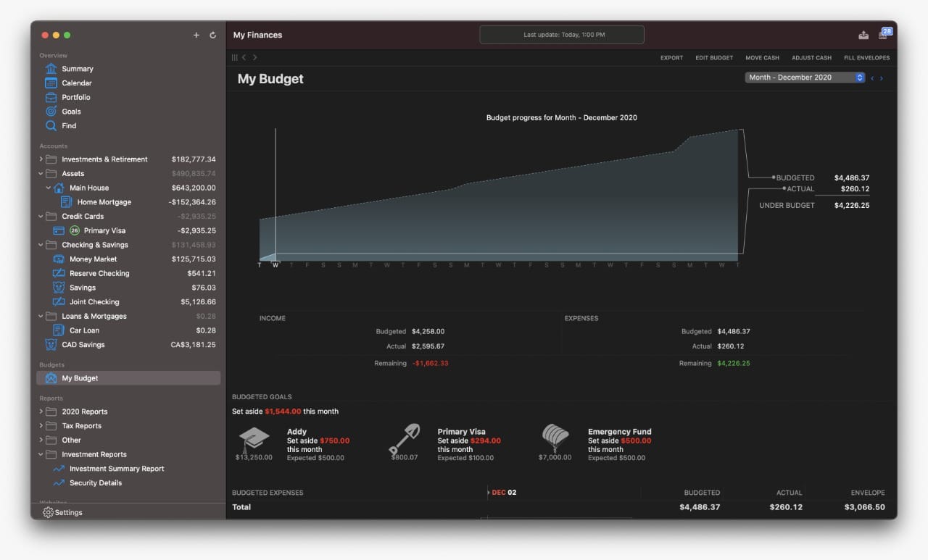Select My Budget in the sidebar
The image size is (928, 560).
pyautogui.click(x=128, y=378)
